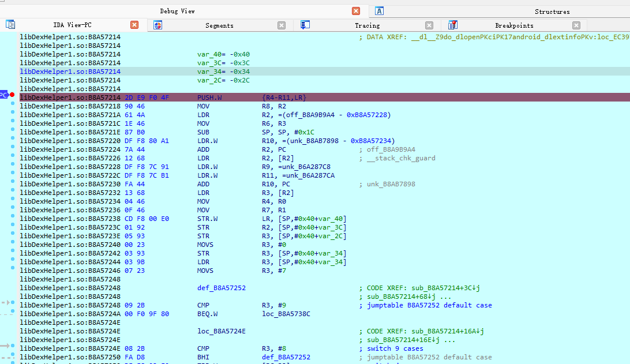Click the Segments tab icon
Image resolution: width=630 pixels, height=364 pixels.
pos(157,25)
